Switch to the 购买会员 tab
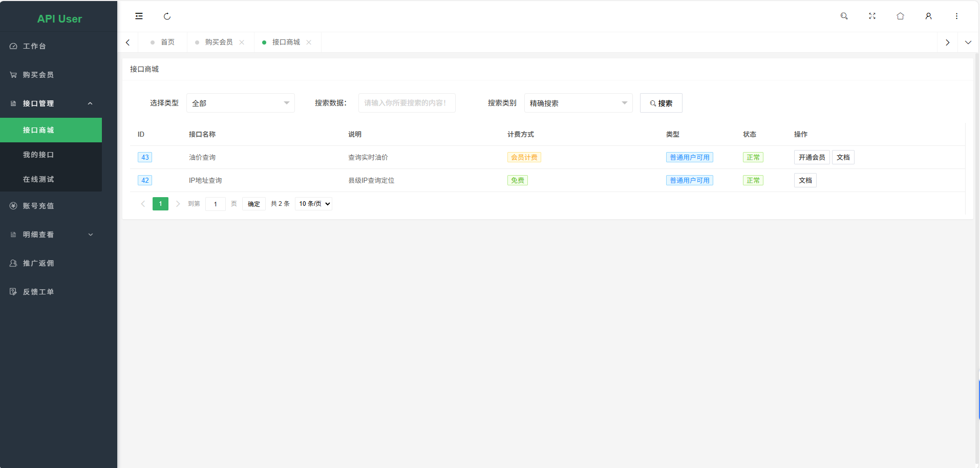Image resolution: width=980 pixels, height=468 pixels. [219, 42]
